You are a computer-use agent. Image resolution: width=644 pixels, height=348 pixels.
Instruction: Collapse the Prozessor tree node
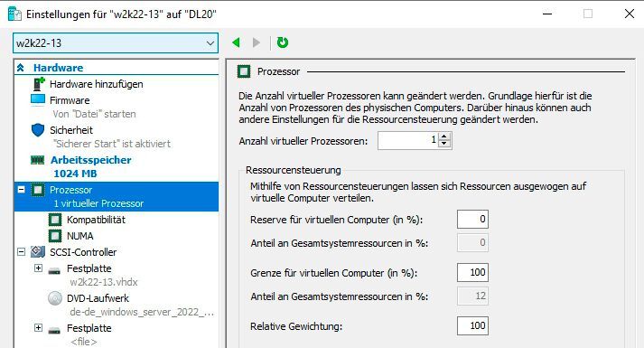(22, 190)
